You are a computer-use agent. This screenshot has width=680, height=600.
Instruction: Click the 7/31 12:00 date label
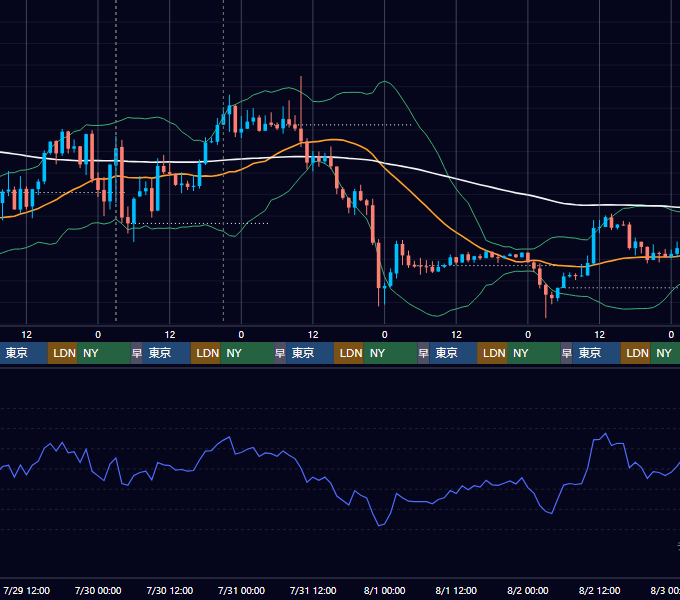point(313,590)
